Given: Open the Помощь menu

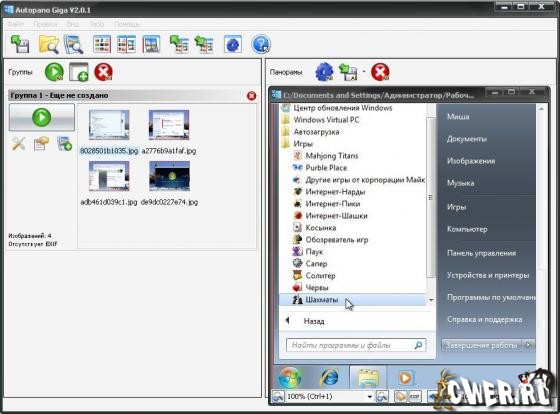Looking at the screenshot, I should point(126,24).
